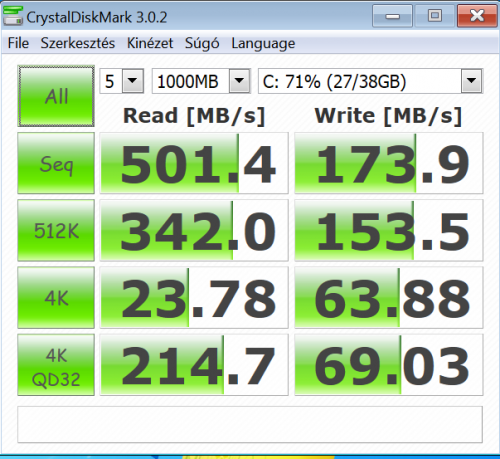The width and height of the screenshot is (500, 459).
Task: Run all benchmarks with the All button
Action: pyautogui.click(x=56, y=96)
